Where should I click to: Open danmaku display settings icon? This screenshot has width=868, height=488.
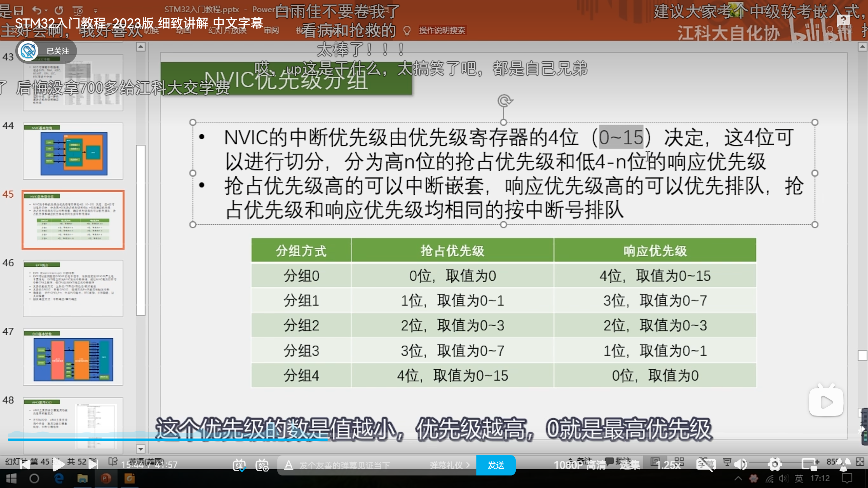262,465
